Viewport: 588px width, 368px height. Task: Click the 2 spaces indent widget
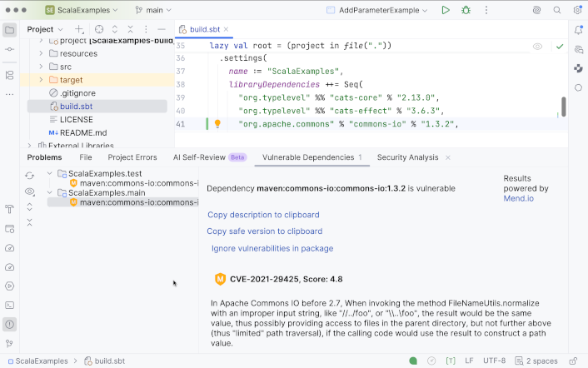coord(536,361)
